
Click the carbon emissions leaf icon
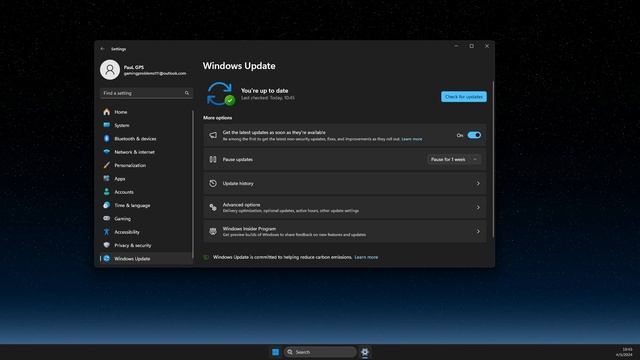(x=206, y=257)
